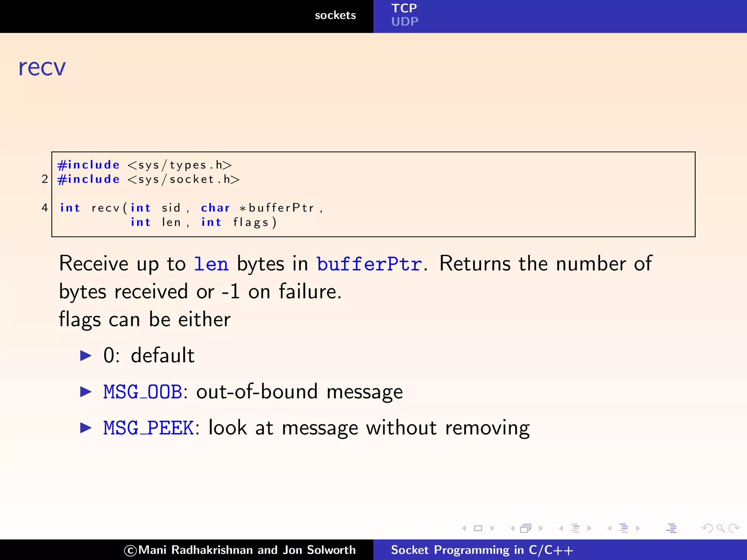This screenshot has width=747, height=560.
Task: Click the go-forward curved arrow icon
Action: tap(734, 528)
